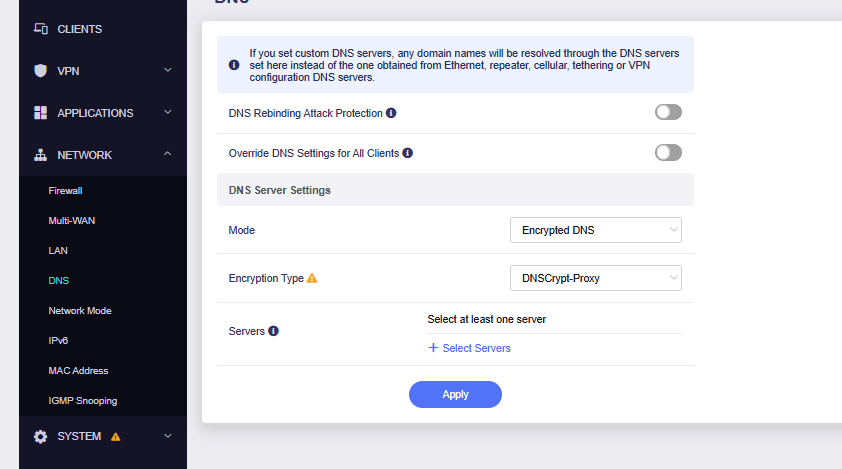This screenshot has height=469, width=842.
Task: Open the Mode dropdown showing Encrypted DNS
Action: [595, 230]
